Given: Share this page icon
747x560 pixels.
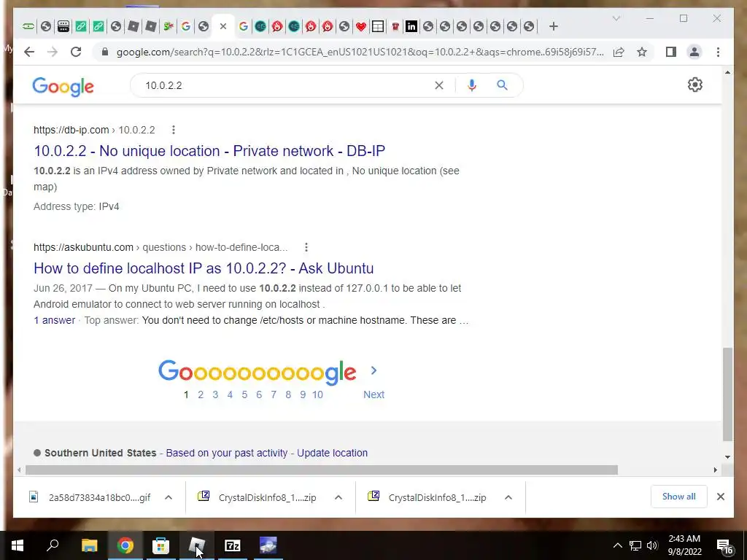Looking at the screenshot, I should 619,52.
